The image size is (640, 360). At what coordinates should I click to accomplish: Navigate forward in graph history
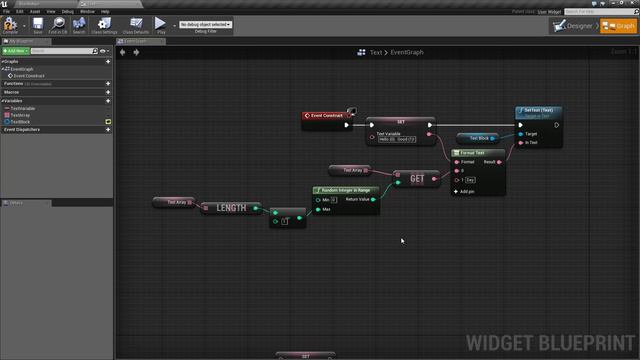coord(136,52)
